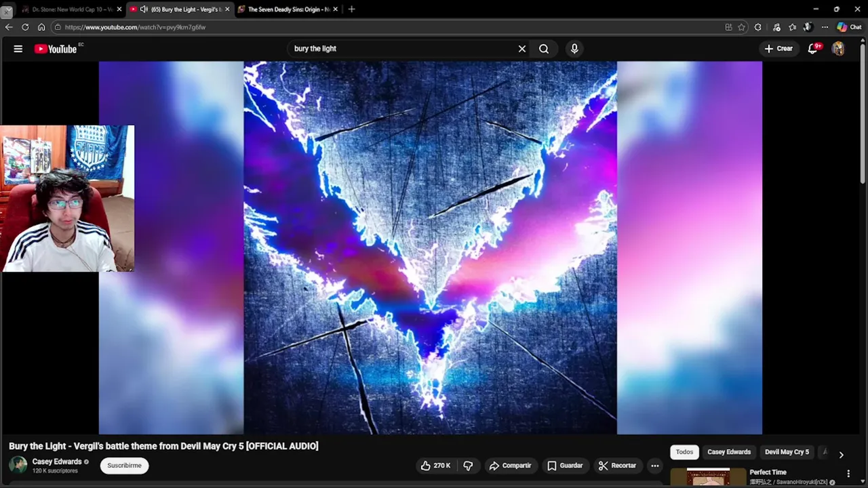Open a new browser tab
Screen dimensions: 868x488
351,9
